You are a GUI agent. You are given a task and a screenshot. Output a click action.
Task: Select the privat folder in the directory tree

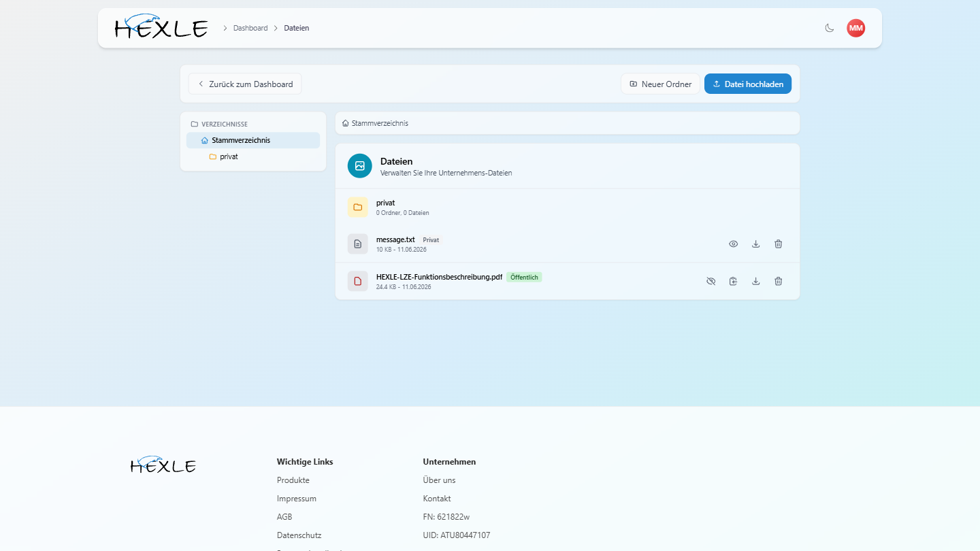[253, 156]
